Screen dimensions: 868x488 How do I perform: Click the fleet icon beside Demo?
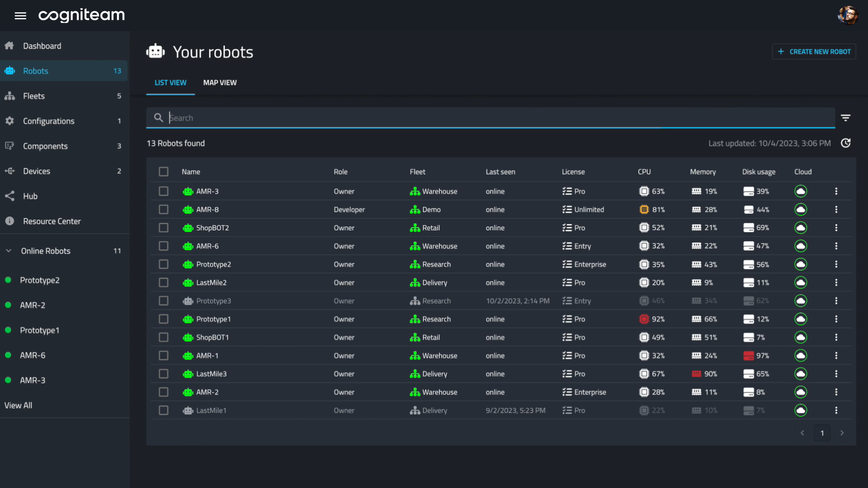[415, 210]
